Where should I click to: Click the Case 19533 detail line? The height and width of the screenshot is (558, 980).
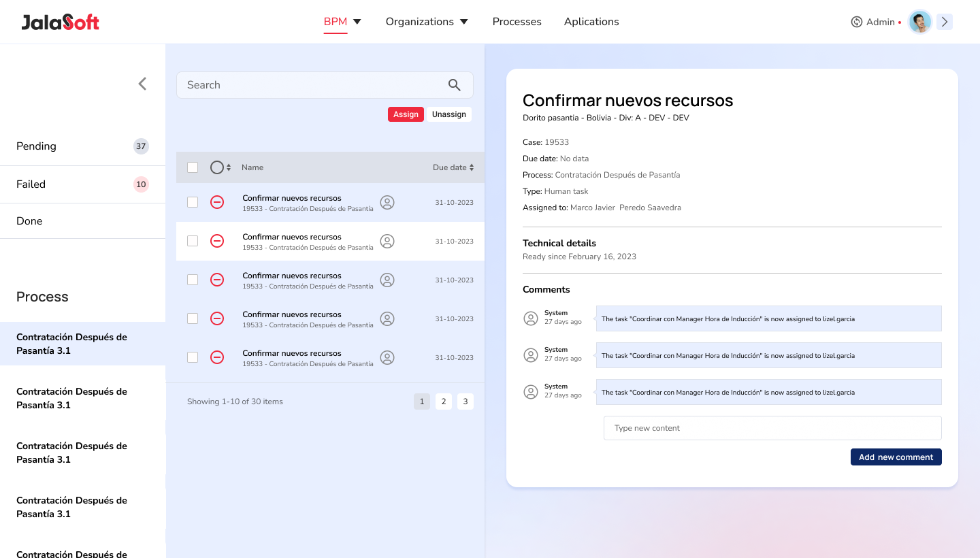tap(546, 142)
